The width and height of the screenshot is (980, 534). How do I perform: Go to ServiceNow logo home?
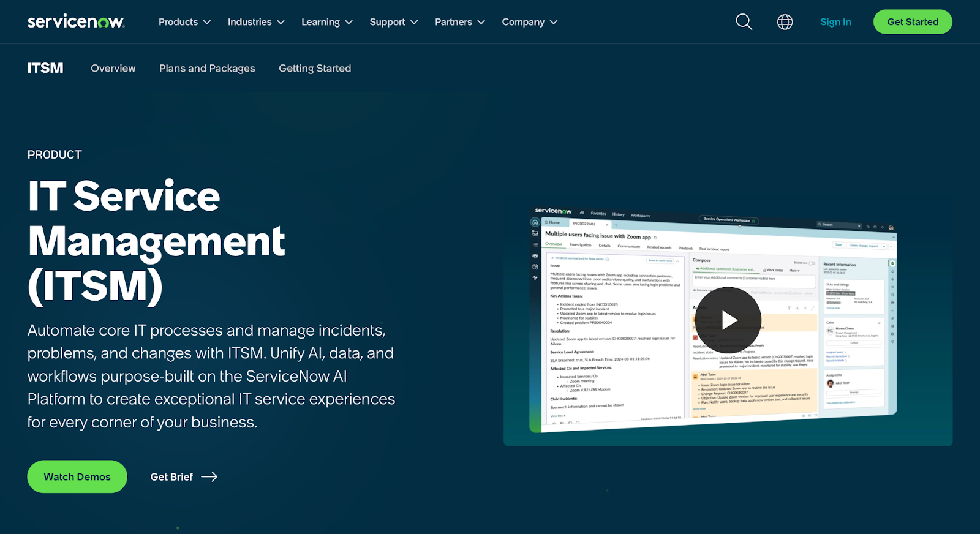[76, 22]
